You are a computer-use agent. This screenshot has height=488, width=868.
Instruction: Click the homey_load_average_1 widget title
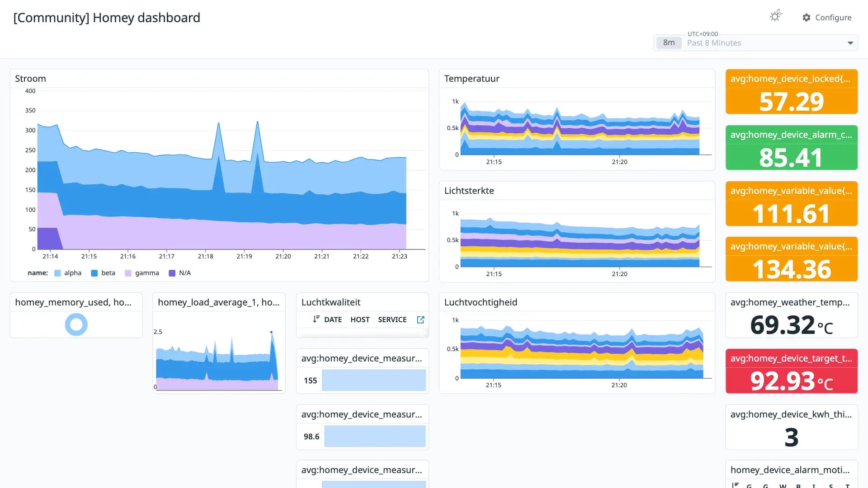click(218, 302)
